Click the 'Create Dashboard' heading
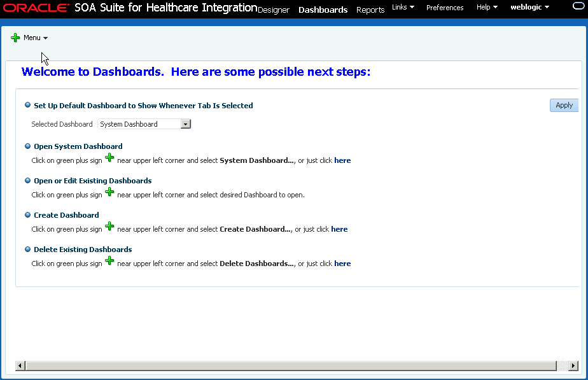This screenshot has height=380, width=588. (66, 215)
